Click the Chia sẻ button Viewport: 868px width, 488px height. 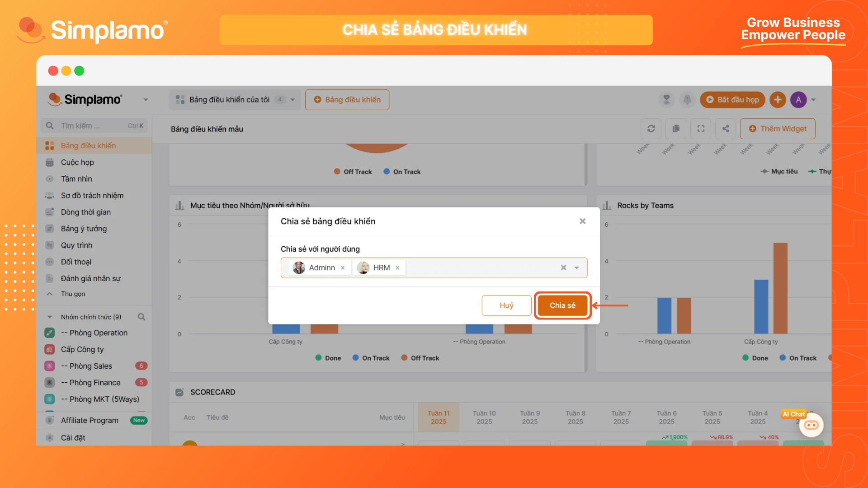(562, 305)
